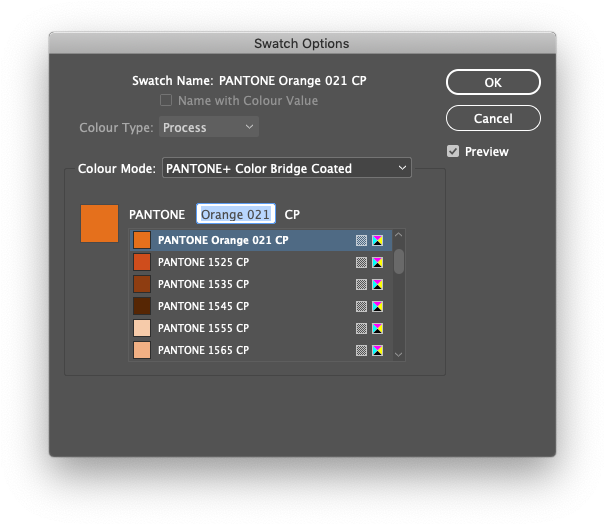
Task: Click the swatch of PANTONE 1535 CP row
Action: coord(142,284)
